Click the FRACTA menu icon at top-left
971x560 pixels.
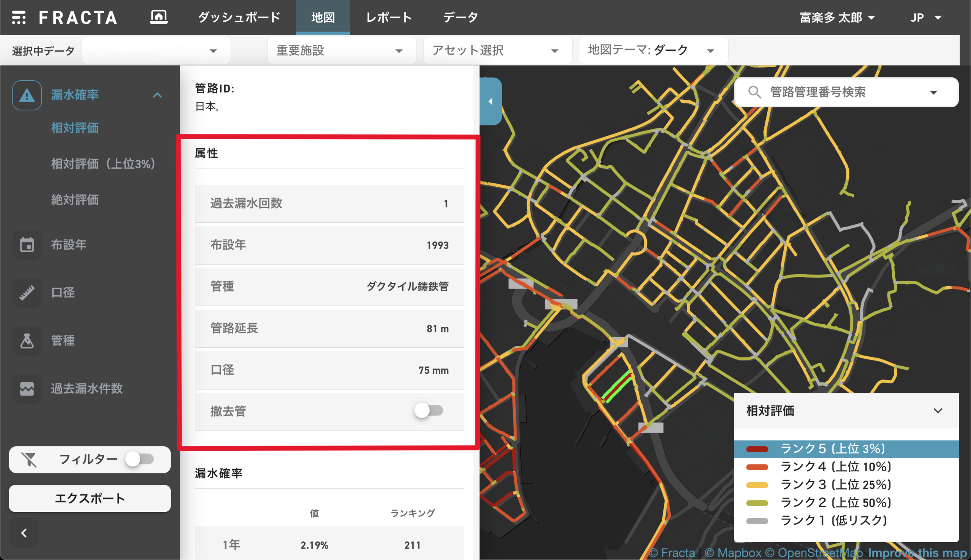(19, 17)
